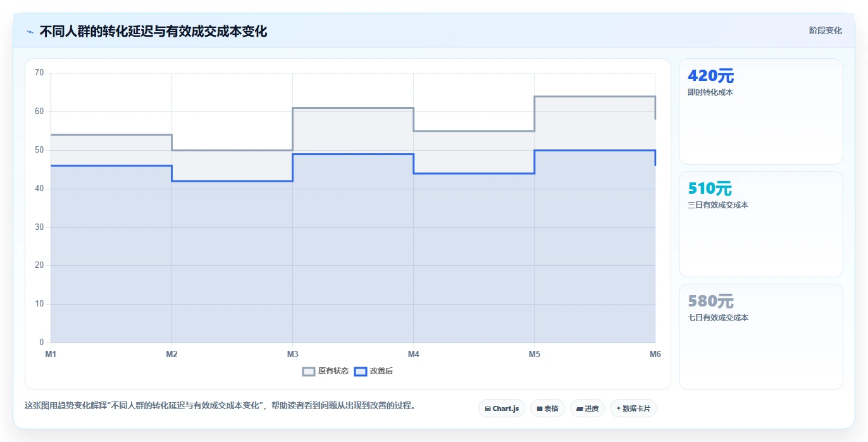868x442 pixels.
Task: Click the lightning icon beside the title
Action: pos(30,31)
